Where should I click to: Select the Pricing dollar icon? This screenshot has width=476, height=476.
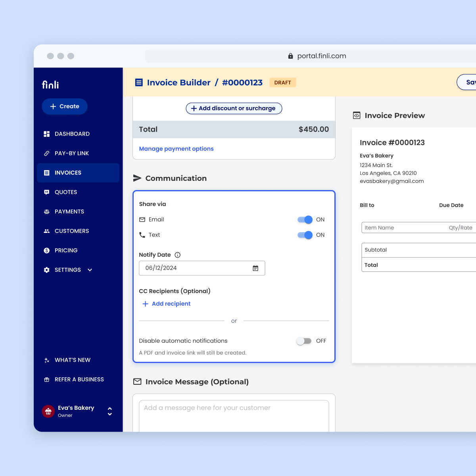click(x=47, y=250)
